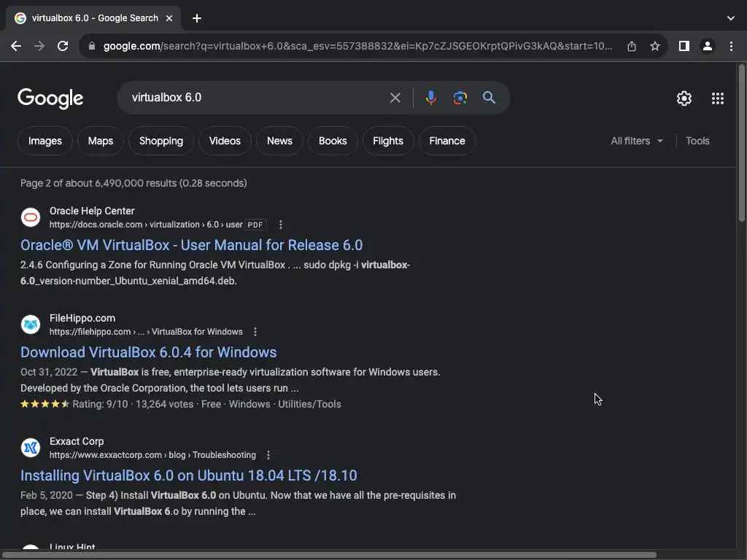Open the Chrome three-dot menu
Viewport: 747px width, 560px height.
(x=731, y=46)
